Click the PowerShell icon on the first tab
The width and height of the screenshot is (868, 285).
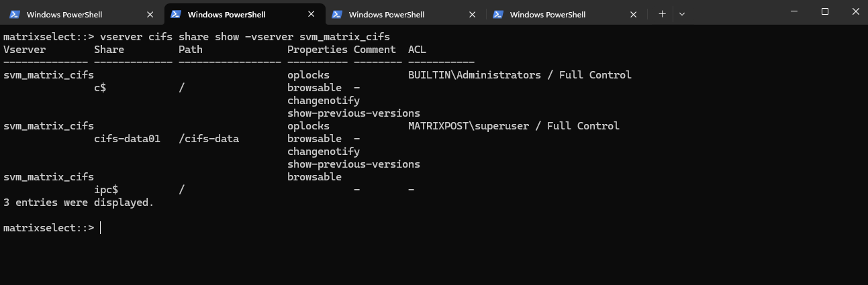click(x=15, y=14)
